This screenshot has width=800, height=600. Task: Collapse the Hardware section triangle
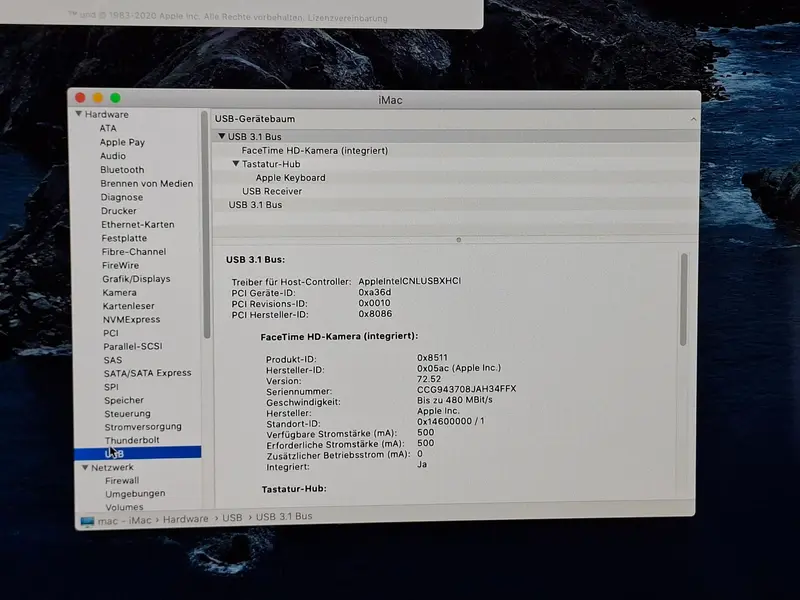(79, 114)
